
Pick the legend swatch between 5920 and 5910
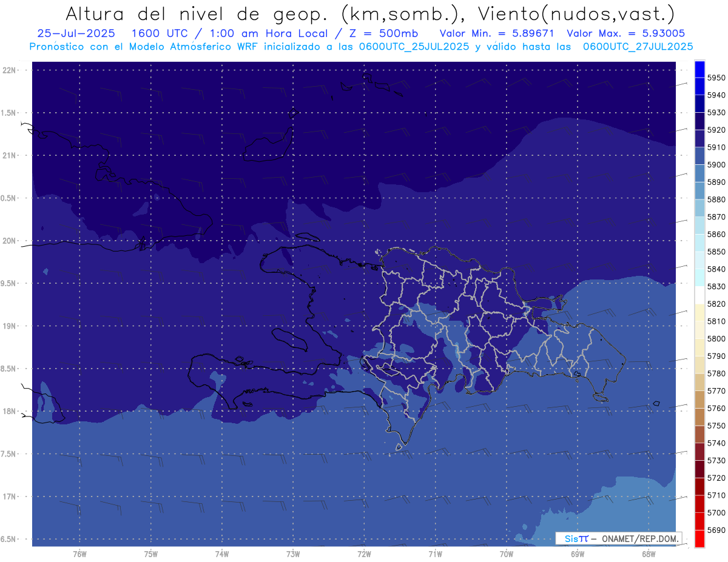(699, 139)
